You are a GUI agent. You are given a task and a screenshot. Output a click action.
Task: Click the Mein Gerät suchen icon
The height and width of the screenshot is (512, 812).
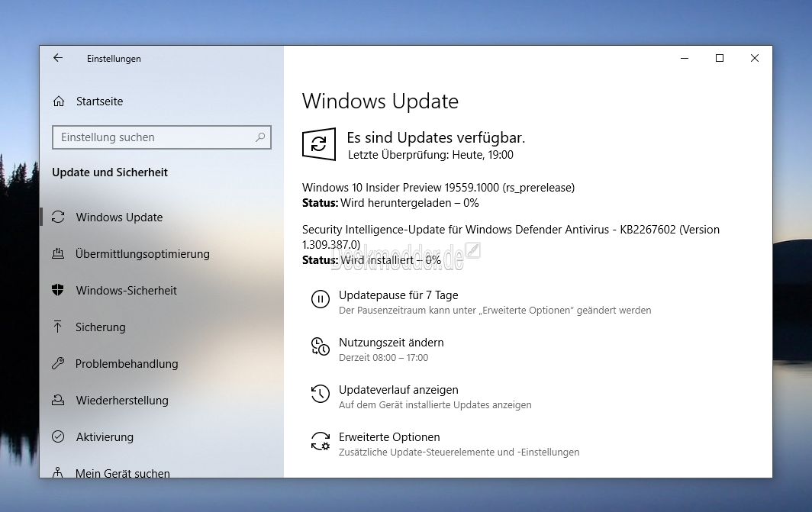pyautogui.click(x=58, y=472)
